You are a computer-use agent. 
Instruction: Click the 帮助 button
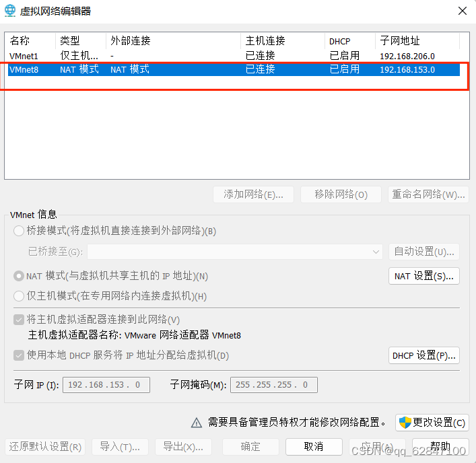tap(440, 447)
